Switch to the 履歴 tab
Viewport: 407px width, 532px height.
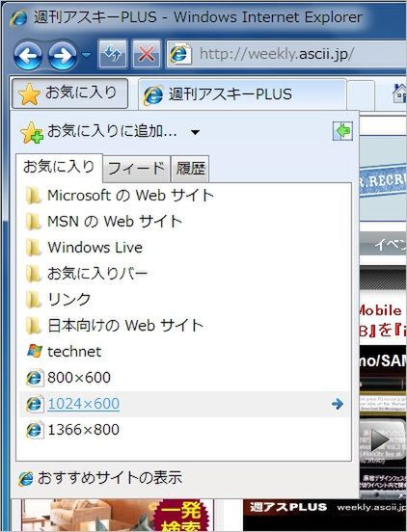(x=190, y=169)
